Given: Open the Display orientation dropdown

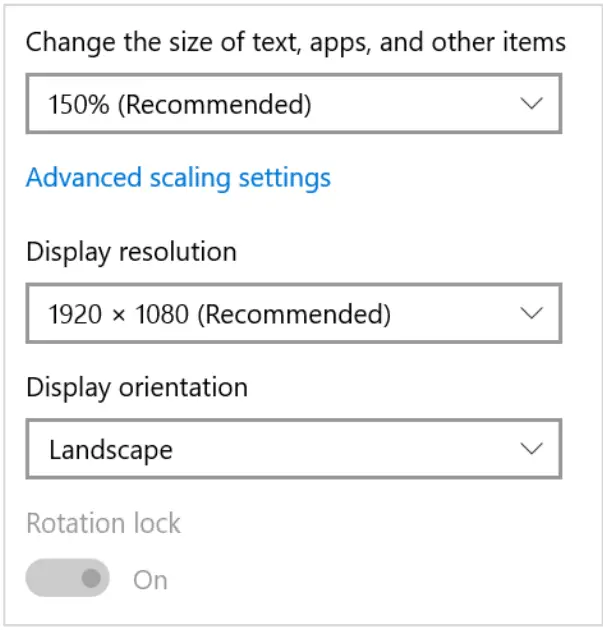Looking at the screenshot, I should (x=293, y=449).
